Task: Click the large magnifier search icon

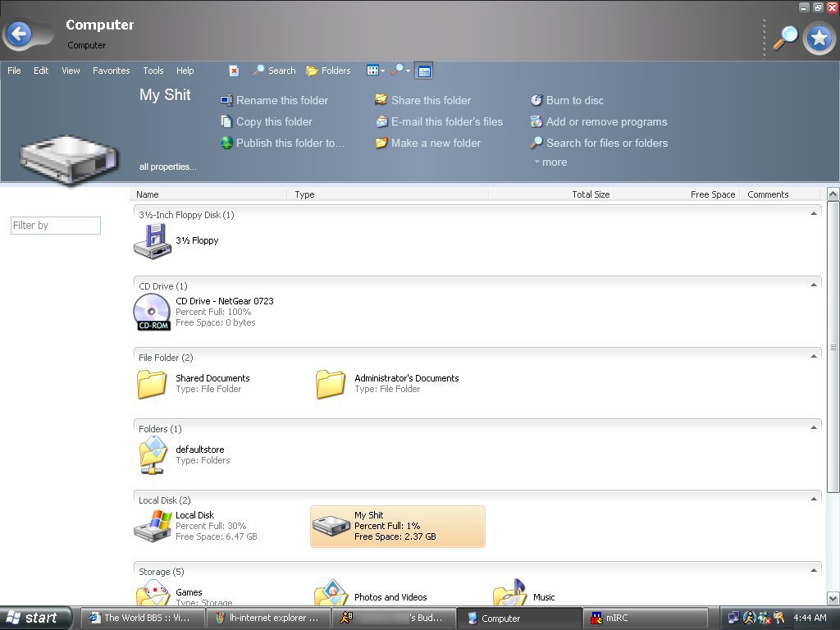Action: (x=785, y=38)
